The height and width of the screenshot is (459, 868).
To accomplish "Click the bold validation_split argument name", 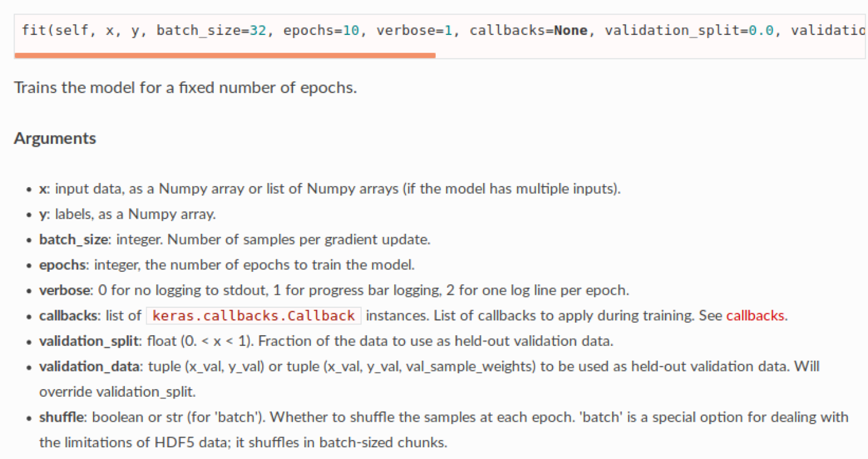I will (88, 341).
